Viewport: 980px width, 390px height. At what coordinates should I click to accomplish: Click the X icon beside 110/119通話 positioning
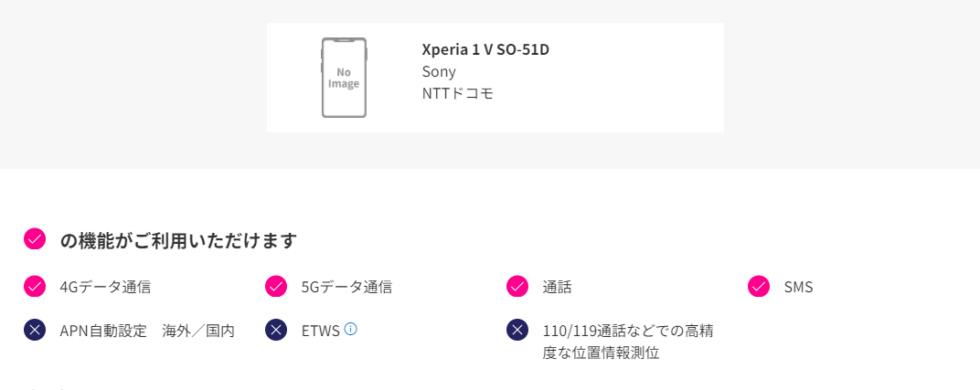pyautogui.click(x=517, y=330)
